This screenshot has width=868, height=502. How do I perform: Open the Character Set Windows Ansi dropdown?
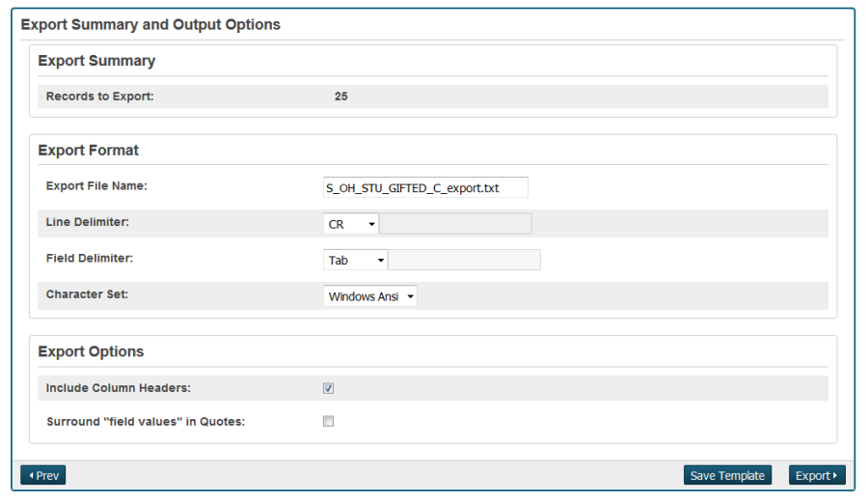point(370,296)
